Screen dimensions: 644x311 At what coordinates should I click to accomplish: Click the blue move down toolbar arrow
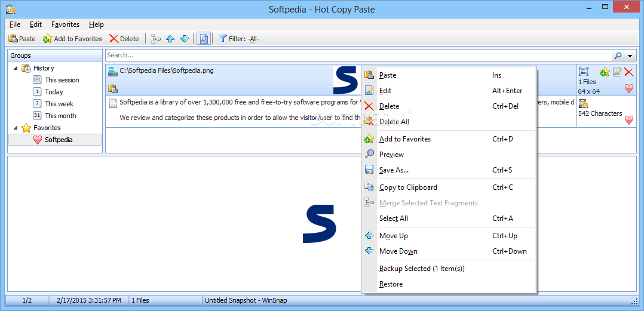click(x=185, y=39)
